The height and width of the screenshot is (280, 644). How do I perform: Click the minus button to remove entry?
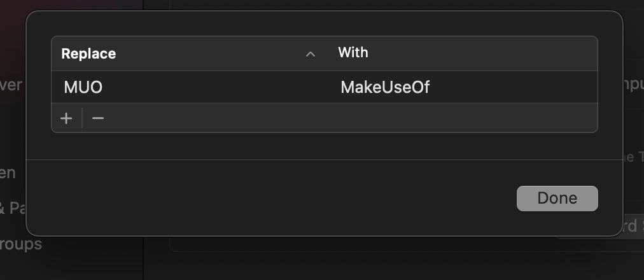tap(97, 118)
